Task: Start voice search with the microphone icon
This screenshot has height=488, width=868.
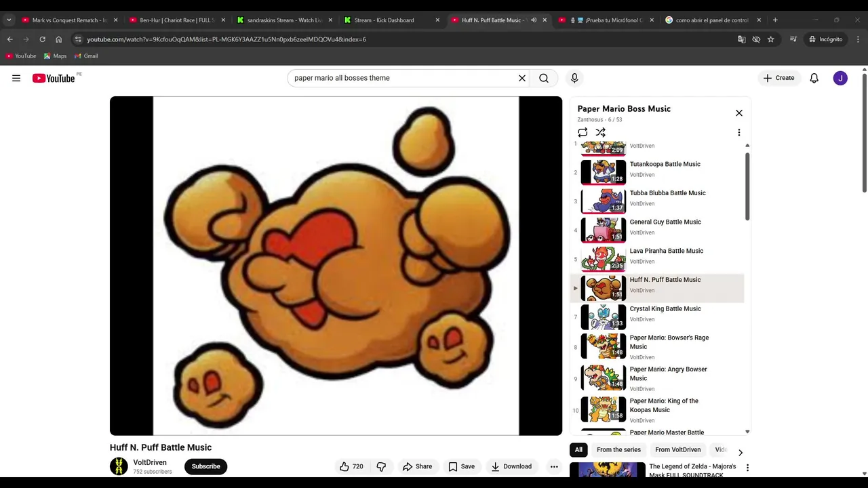Action: click(574, 78)
